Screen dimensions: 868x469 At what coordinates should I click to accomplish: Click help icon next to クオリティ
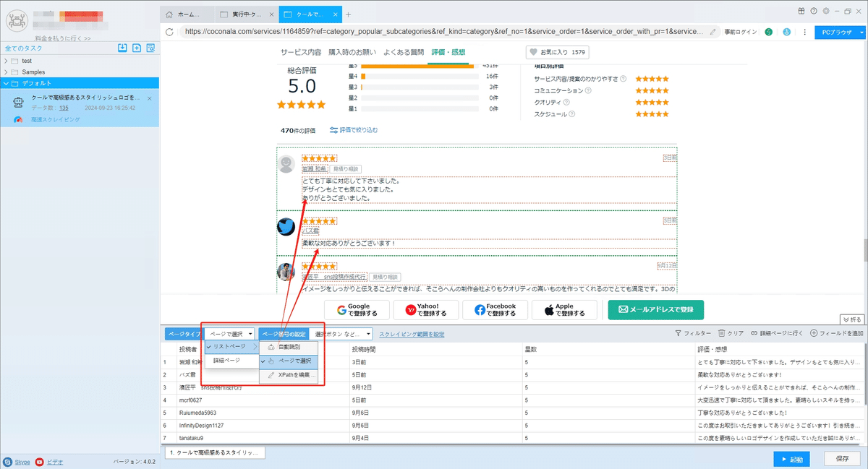tap(566, 102)
